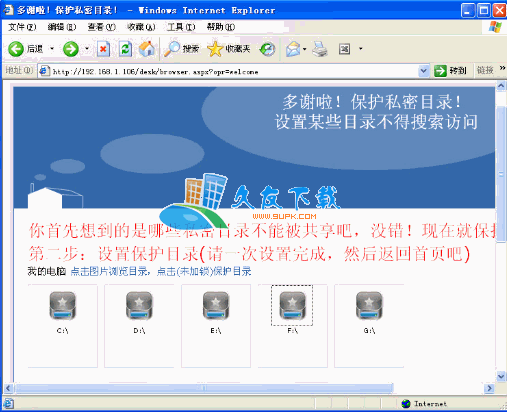507x412 pixels.
Task: Minimize the Internet Explorer window
Action: 468,10
